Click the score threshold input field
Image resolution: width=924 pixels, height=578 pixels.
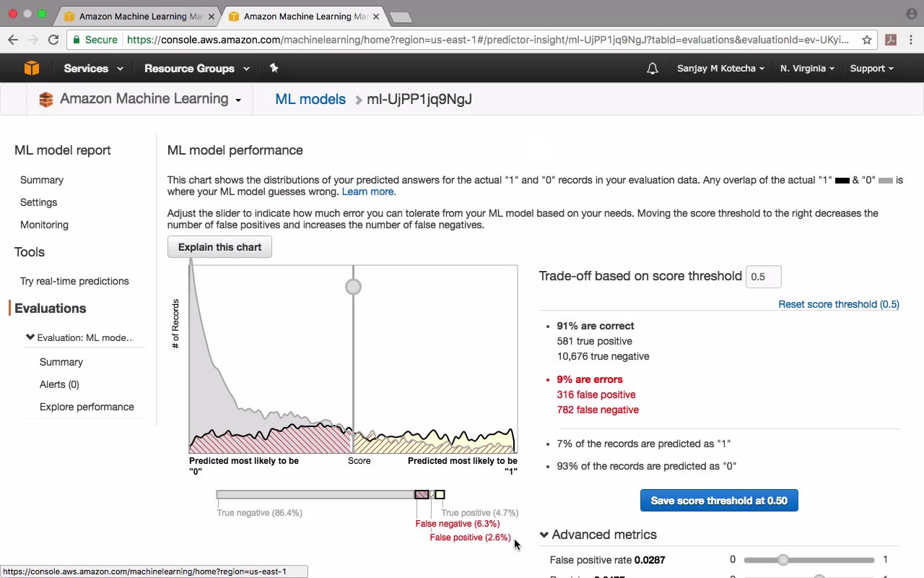(763, 277)
